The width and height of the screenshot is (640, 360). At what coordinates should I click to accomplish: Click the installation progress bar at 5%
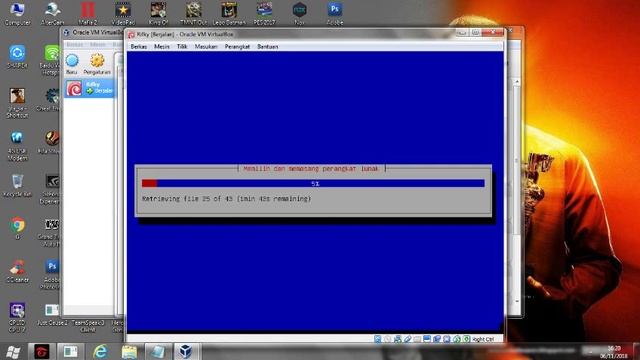click(313, 184)
